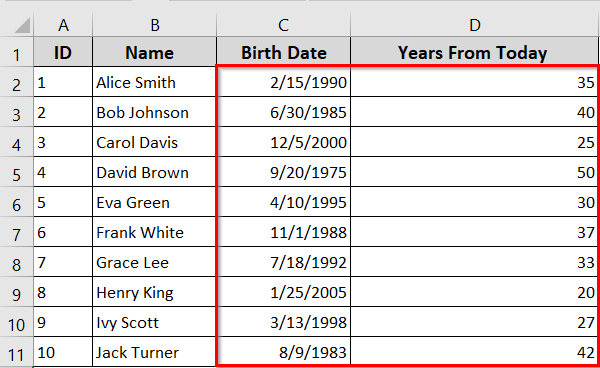Click the Birth Date header cell
The image size is (600, 368).
[284, 52]
